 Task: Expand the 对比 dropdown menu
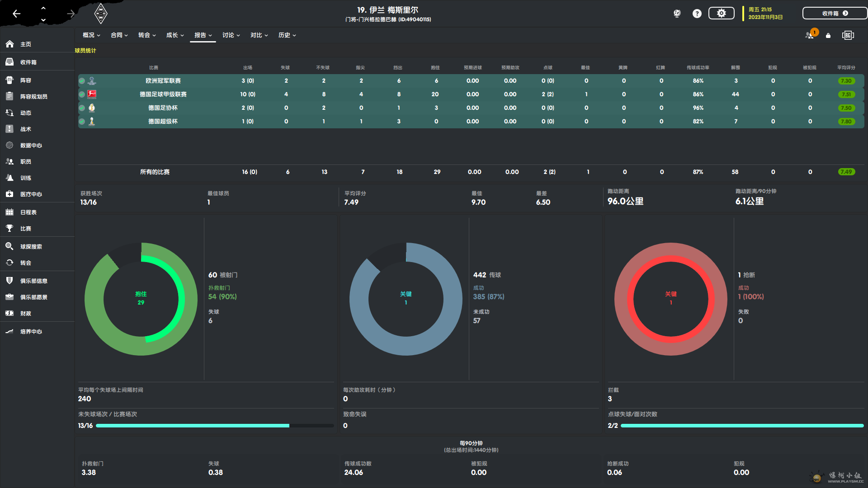point(259,35)
